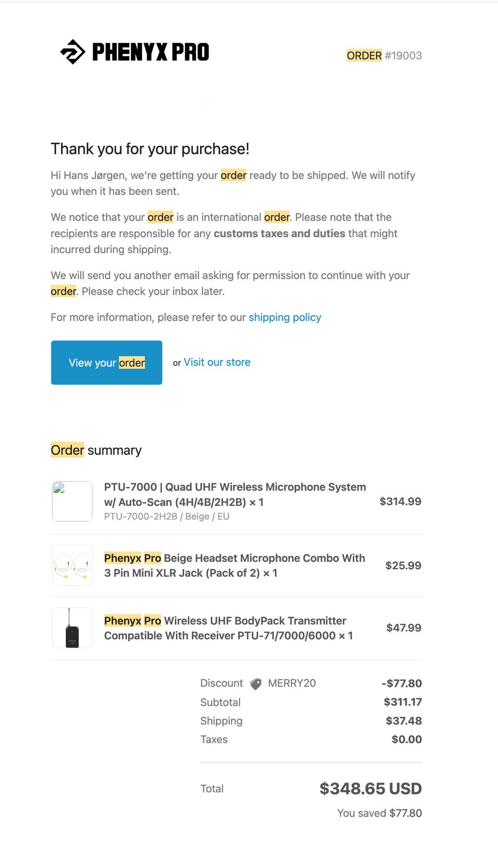Click the $314.99 price
This screenshot has width=498, height=868.
[x=400, y=501]
